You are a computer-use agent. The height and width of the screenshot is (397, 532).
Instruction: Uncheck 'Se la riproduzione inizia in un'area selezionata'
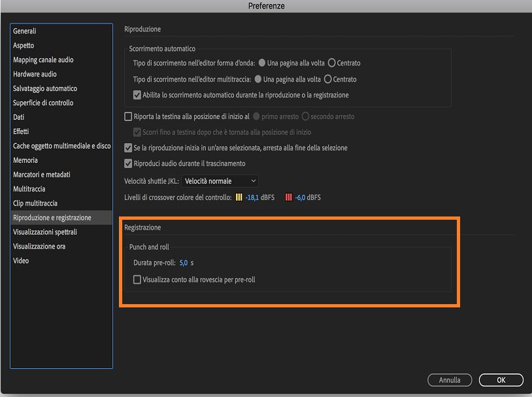[x=127, y=148]
